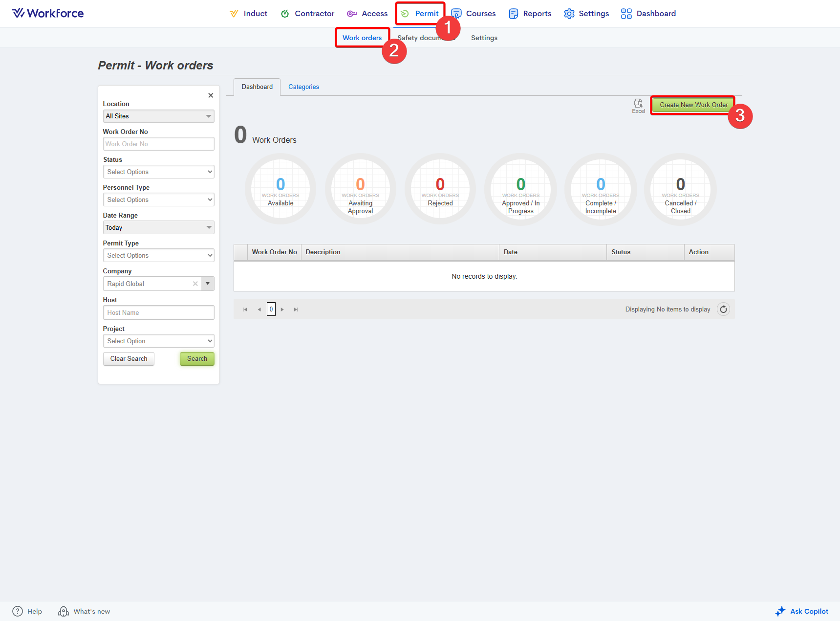The width and height of the screenshot is (840, 621).
Task: Open the Contractor menu
Action: coord(307,14)
